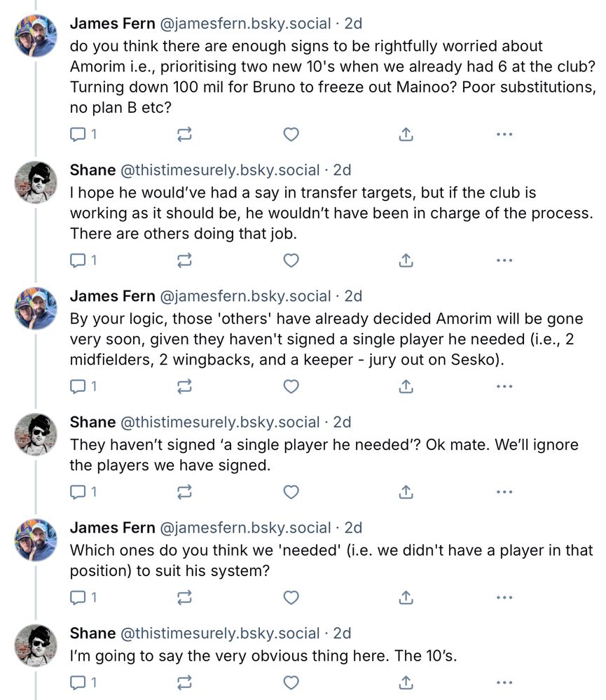This screenshot has height=700, width=606.
Task: Repost Shane's 'Ok mate' post
Action: point(185,492)
